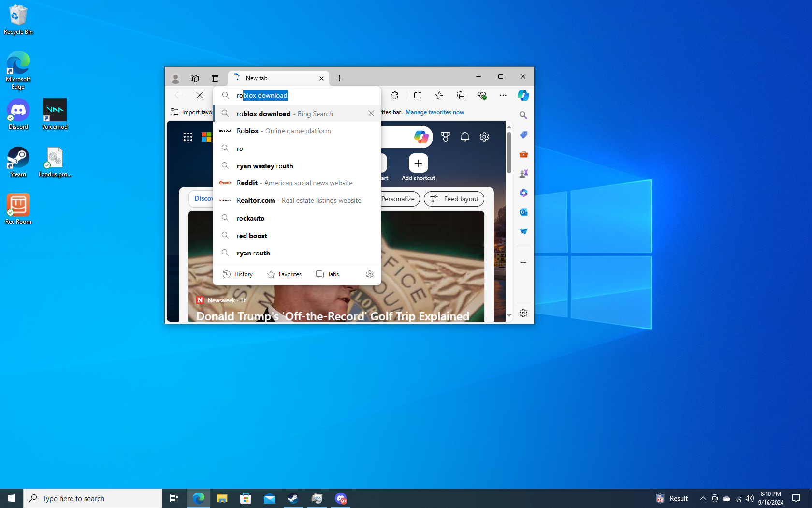Open sidebar Games chess icon
Viewport: 812px width, 508px height.
pos(523,173)
